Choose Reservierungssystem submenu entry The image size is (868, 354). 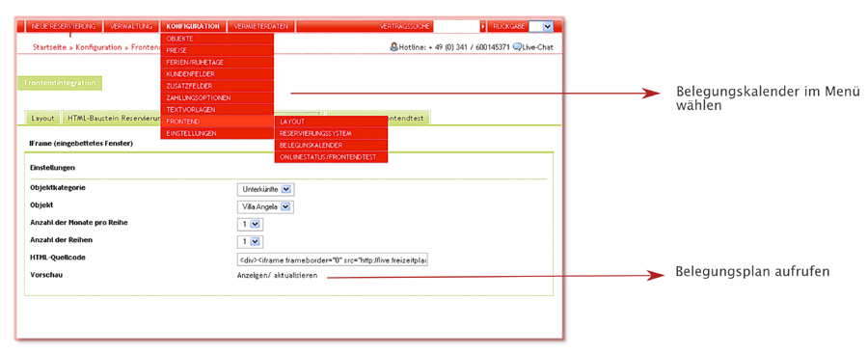coord(331,133)
